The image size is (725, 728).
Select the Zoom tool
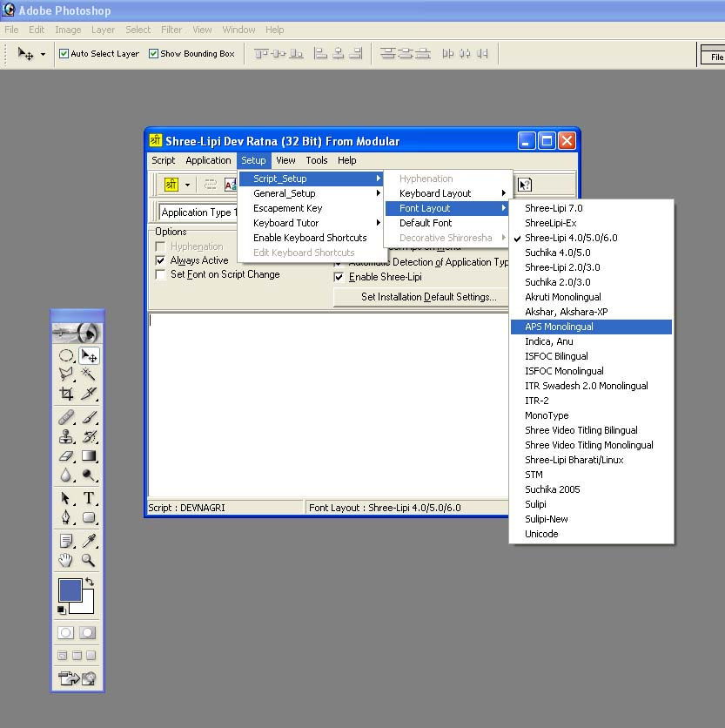[89, 560]
